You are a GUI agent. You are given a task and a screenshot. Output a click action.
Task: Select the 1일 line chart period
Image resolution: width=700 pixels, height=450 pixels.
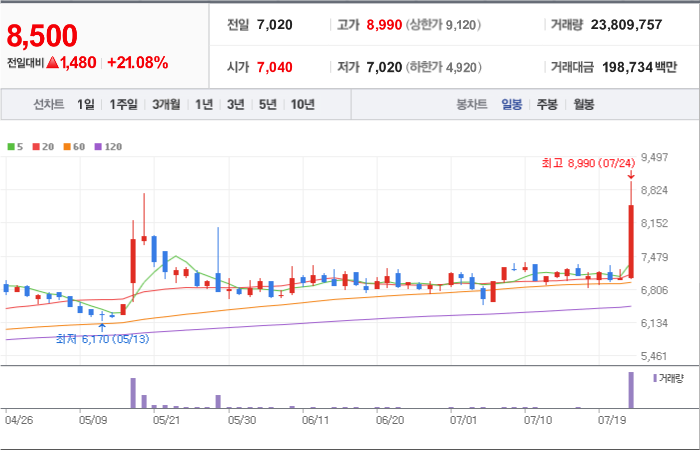[86, 104]
